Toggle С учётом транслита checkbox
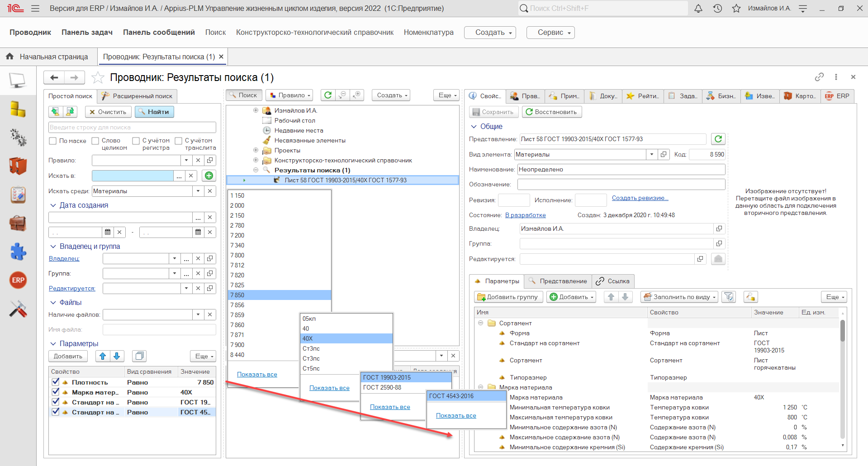This screenshot has width=868, height=466. 178,141
